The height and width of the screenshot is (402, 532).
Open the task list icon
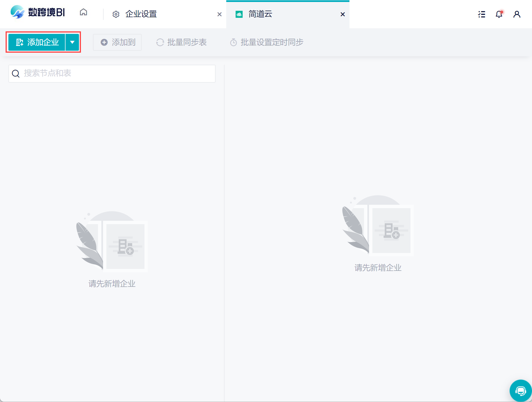pyautogui.click(x=482, y=14)
